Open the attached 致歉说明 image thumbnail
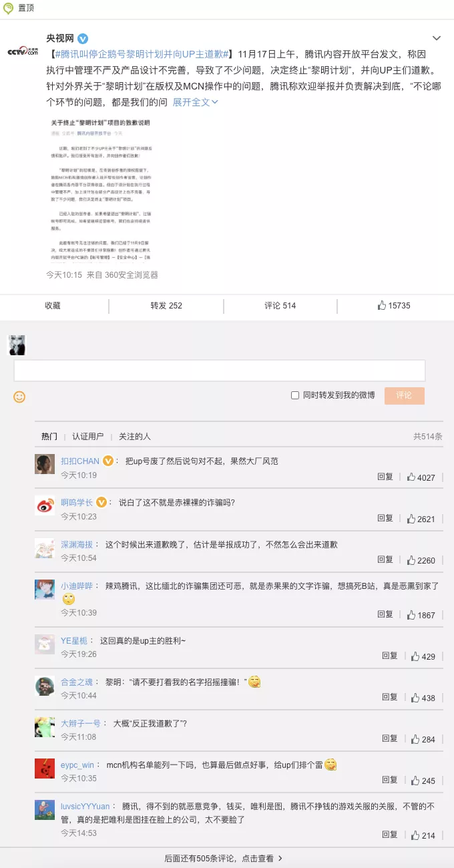Image resolution: width=454 pixels, height=868 pixels. [x=101, y=190]
